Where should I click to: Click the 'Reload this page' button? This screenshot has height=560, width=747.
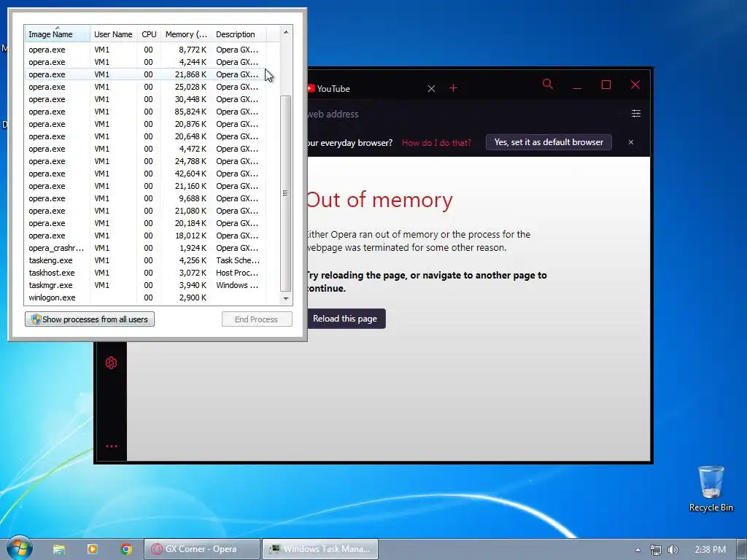coord(345,319)
